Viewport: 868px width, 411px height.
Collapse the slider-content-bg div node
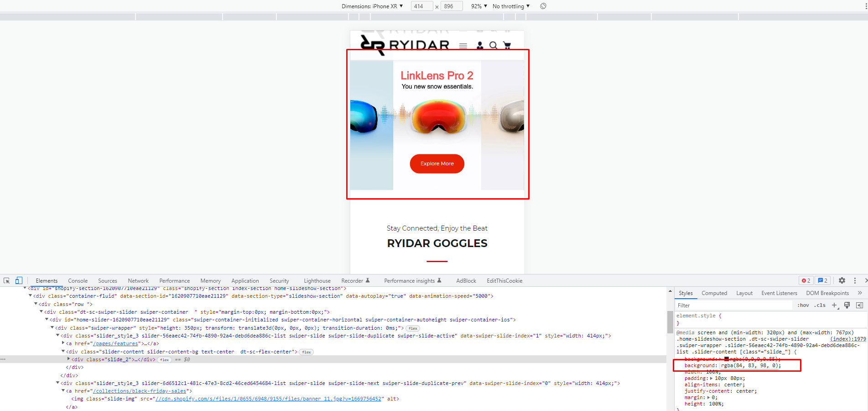[x=63, y=352]
